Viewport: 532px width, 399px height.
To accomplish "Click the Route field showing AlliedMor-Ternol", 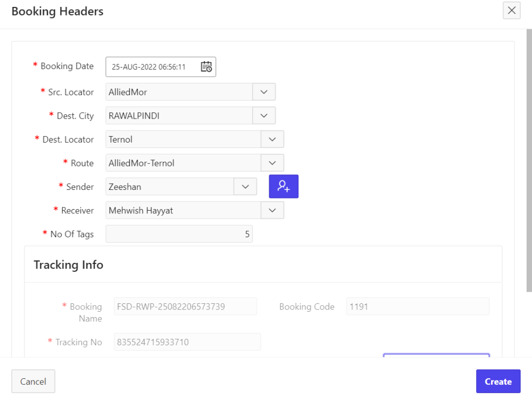I will tap(183, 163).
